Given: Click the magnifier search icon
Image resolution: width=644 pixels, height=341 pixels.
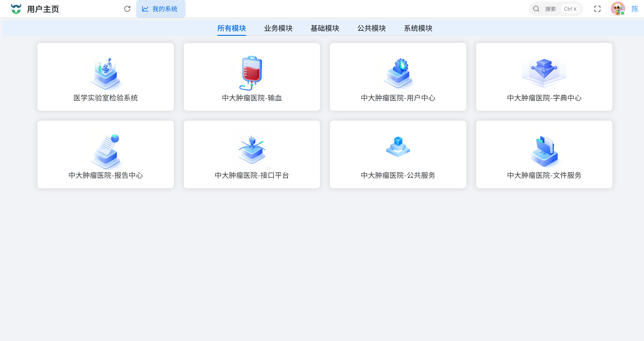Looking at the screenshot, I should pyautogui.click(x=536, y=9).
